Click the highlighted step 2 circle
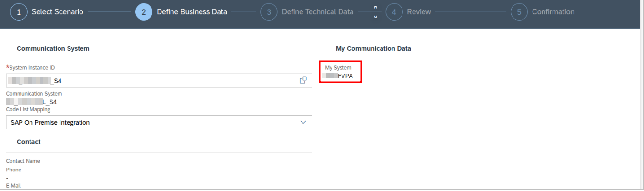644x191 pixels. coord(144,12)
